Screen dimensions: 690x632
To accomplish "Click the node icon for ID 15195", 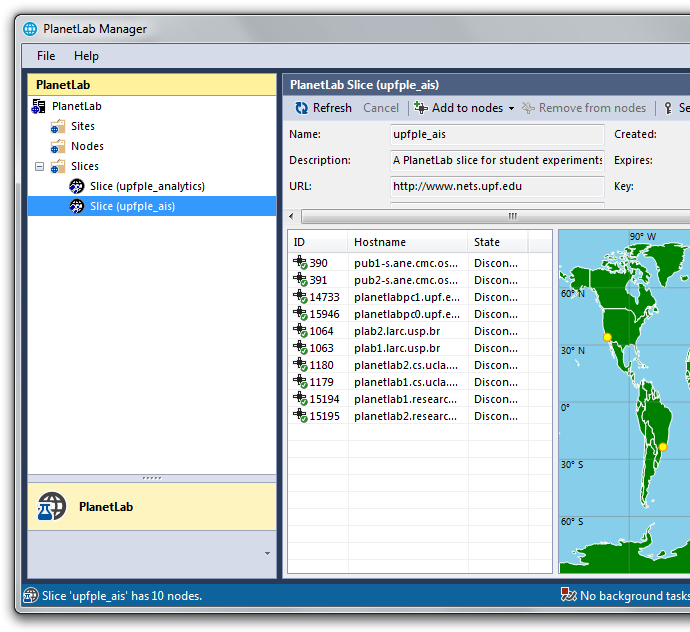I will click(x=300, y=415).
